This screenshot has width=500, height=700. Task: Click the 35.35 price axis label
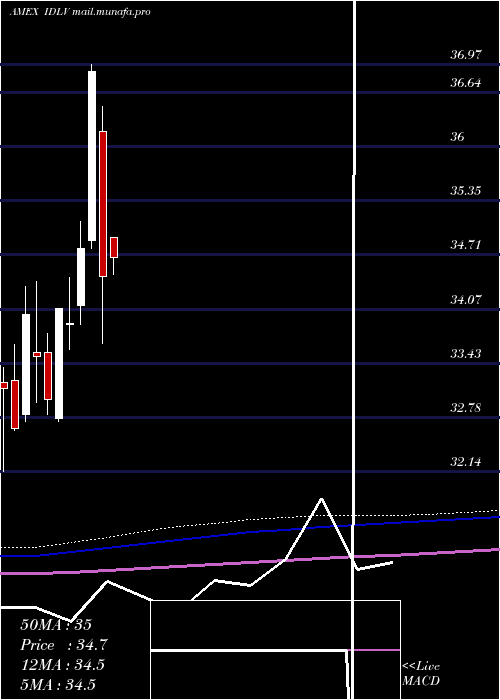466,191
